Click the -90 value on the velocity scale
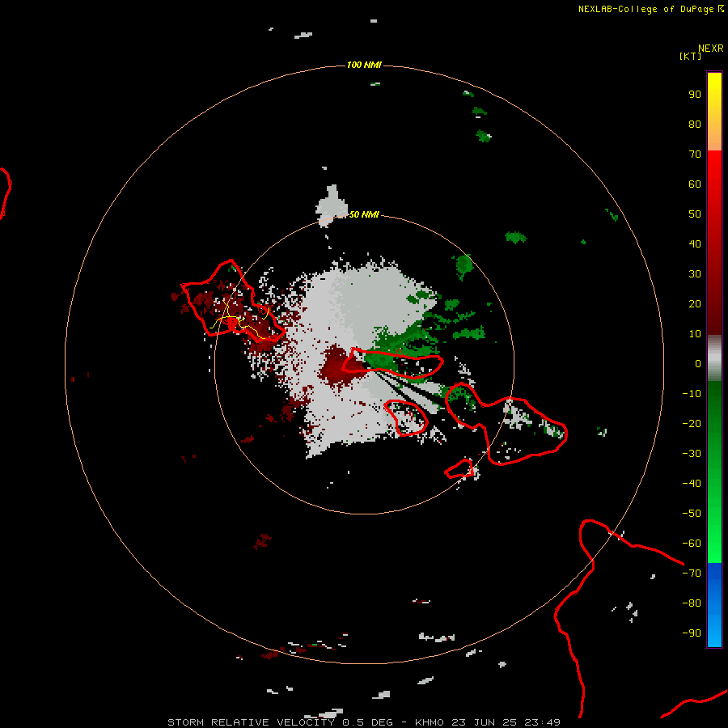728x728 pixels. point(692,633)
